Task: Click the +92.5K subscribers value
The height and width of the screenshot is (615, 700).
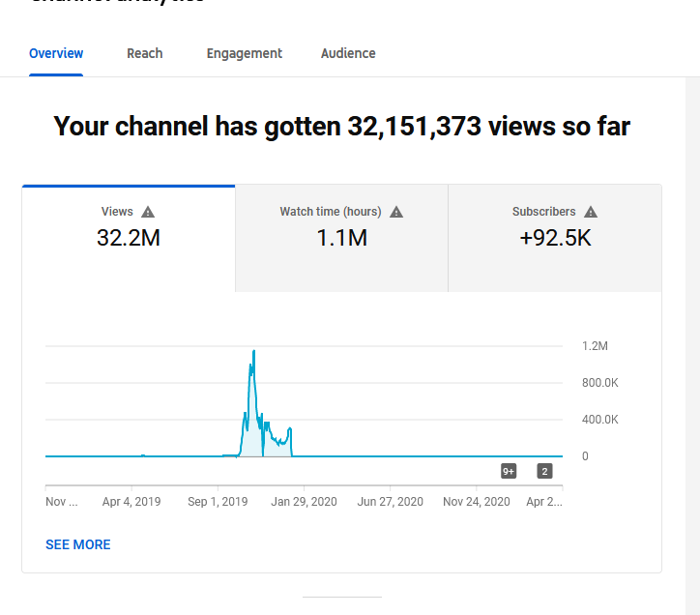Action: pos(555,238)
